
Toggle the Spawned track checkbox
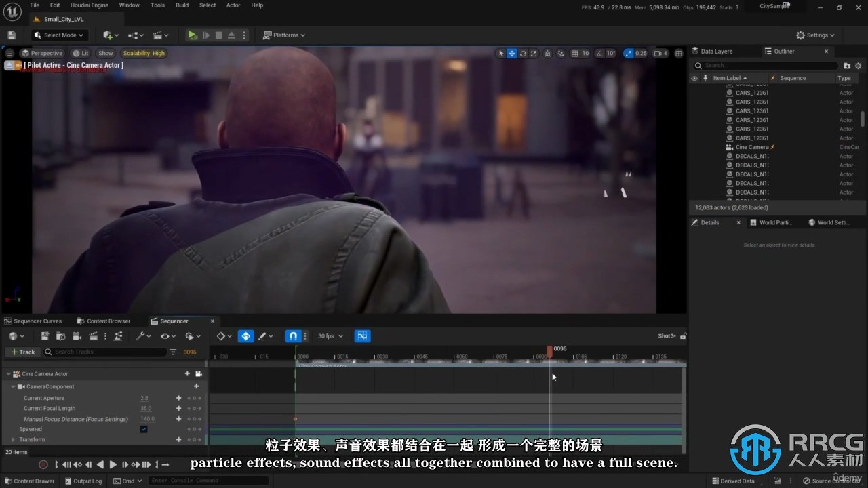pos(144,429)
